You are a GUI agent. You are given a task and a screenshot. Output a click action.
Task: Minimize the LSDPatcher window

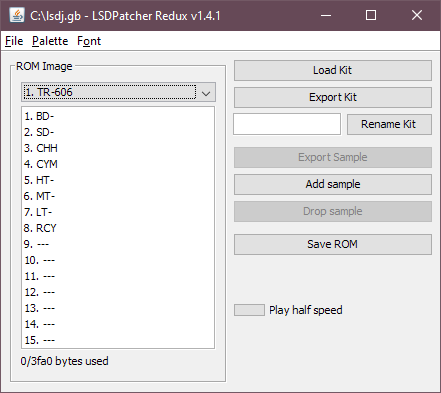pyautogui.click(x=326, y=15)
